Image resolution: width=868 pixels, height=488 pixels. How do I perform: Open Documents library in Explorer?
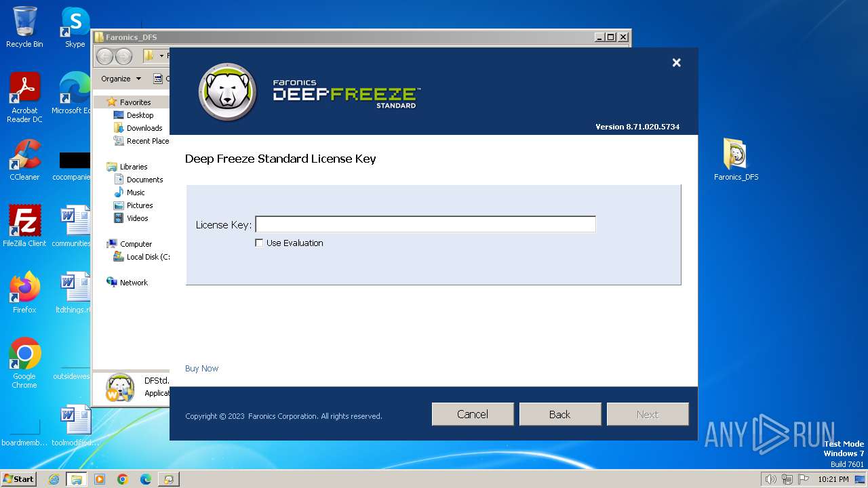tap(138, 180)
